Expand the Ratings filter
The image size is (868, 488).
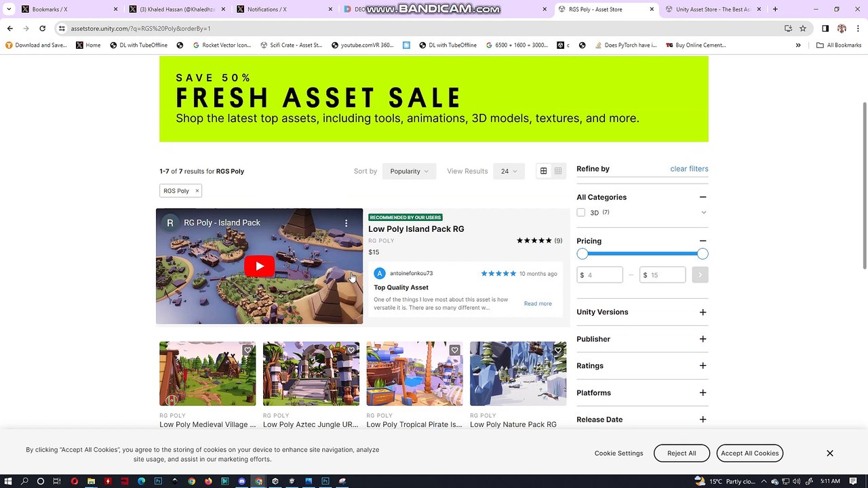pyautogui.click(x=703, y=366)
